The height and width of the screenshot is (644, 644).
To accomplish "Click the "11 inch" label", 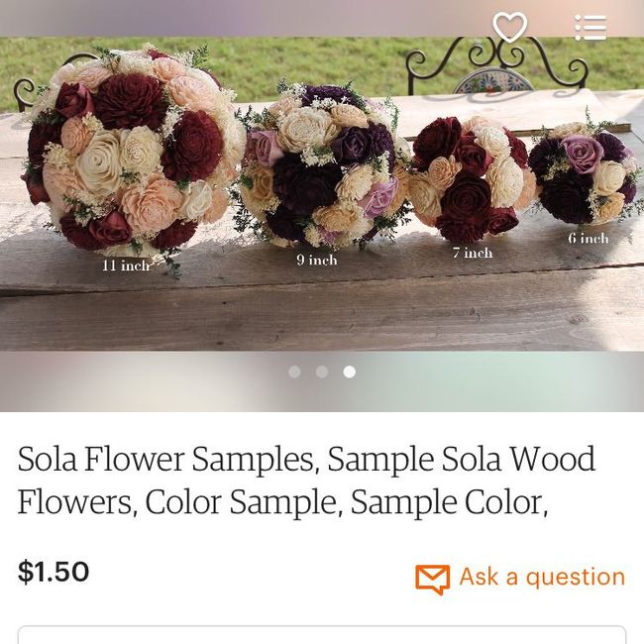I will (x=126, y=266).
